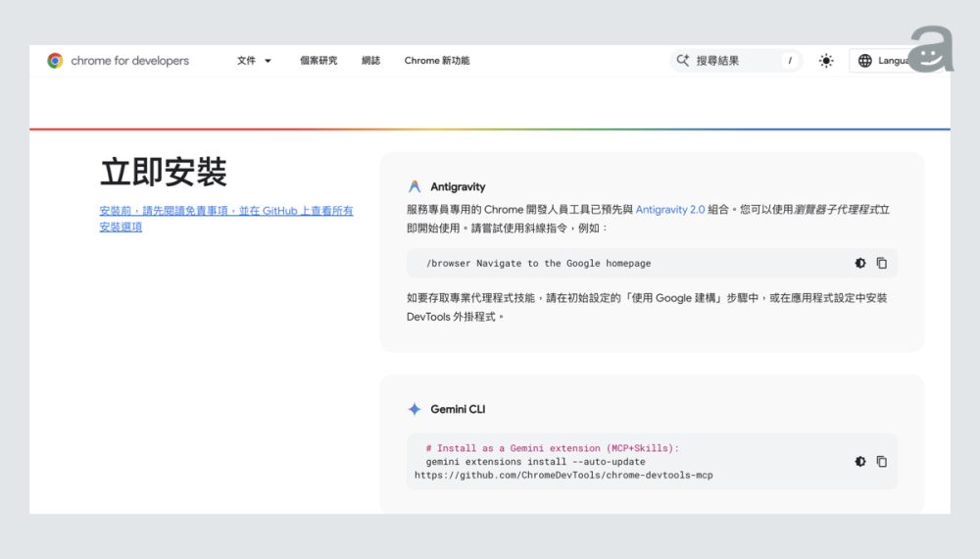
Task: Click the Gemini CLI card title
Action: tap(458, 409)
